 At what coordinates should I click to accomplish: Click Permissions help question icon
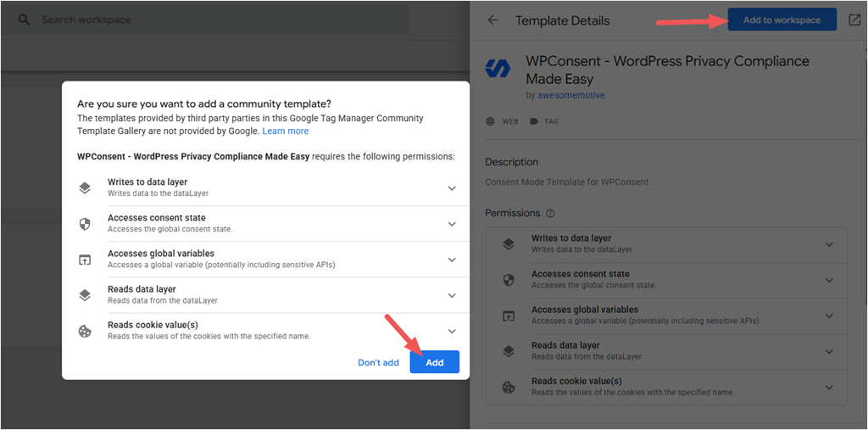coord(549,214)
